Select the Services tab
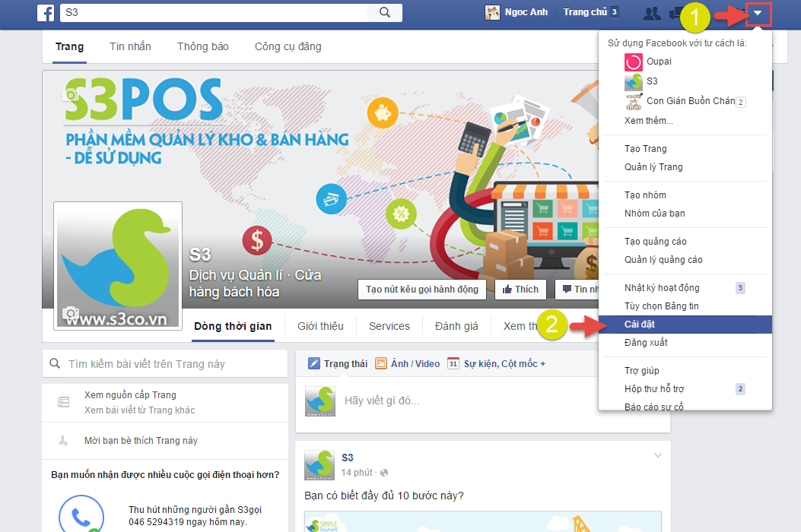Screen dimensions: 801x532 click(389, 326)
